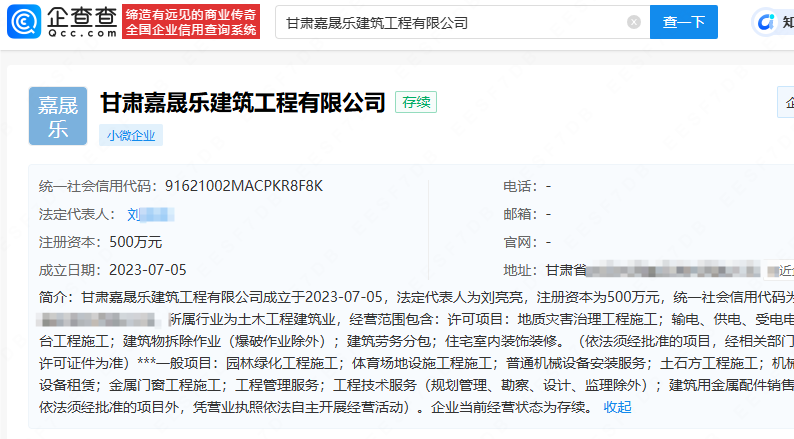Screen dimensions: 794x439
Task: Click the 甘肃嘉晟乐建筑工程有限公司 title heading
Action: (x=243, y=103)
